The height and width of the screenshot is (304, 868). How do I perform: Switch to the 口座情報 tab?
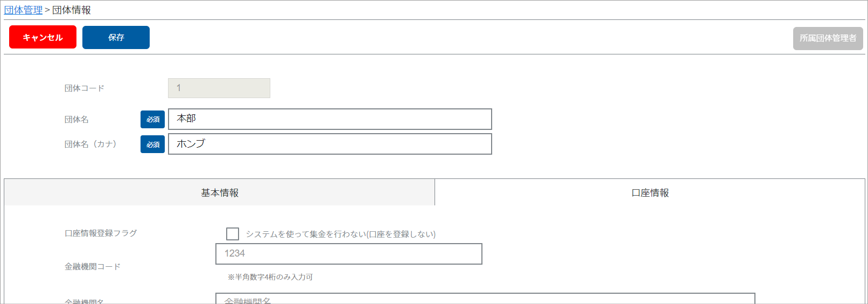[650, 192]
